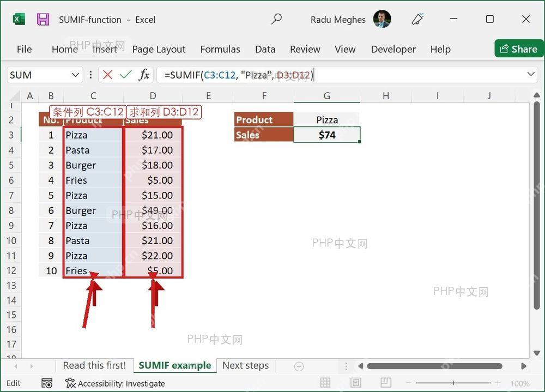Open the Insert ribbon tab
The width and height of the screenshot is (545, 392).
[105, 50]
